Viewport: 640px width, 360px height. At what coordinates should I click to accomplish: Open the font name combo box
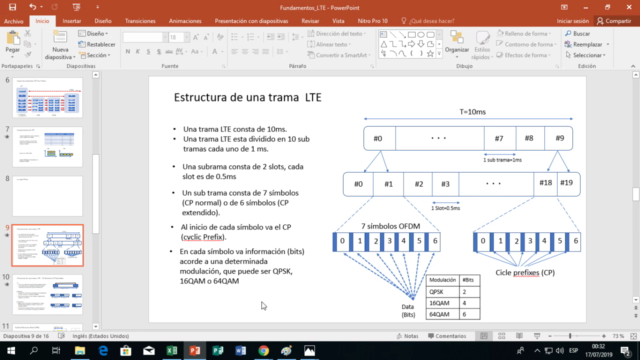pyautogui.click(x=145, y=38)
